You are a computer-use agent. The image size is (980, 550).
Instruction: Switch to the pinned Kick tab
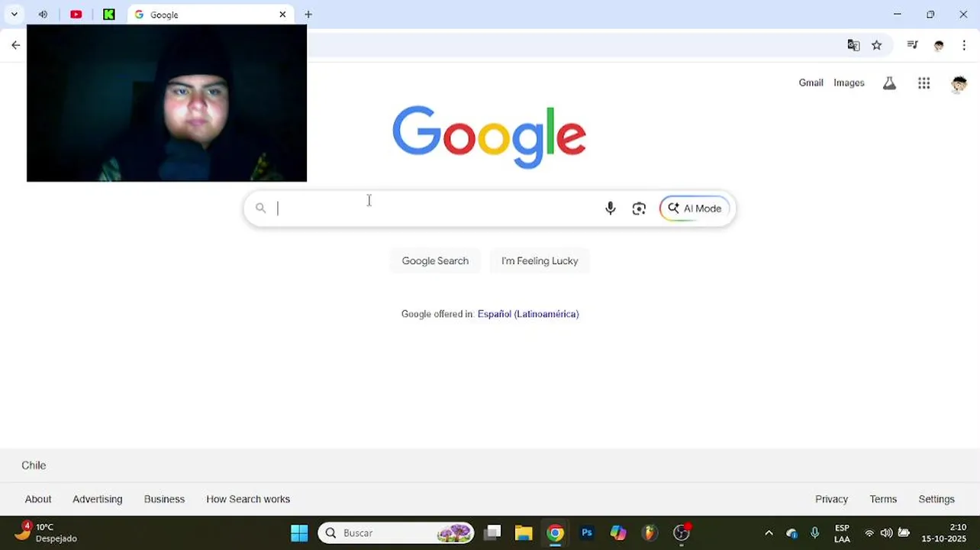tap(109, 15)
